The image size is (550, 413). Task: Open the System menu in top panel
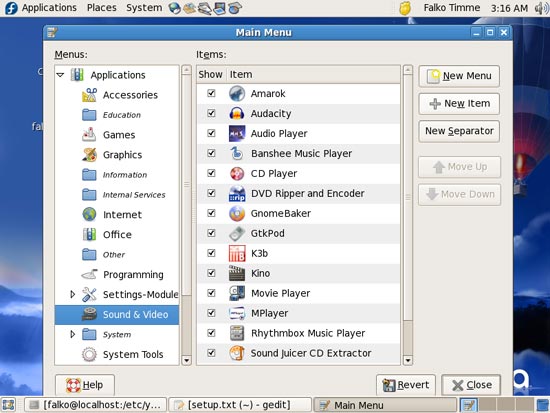(x=144, y=7)
